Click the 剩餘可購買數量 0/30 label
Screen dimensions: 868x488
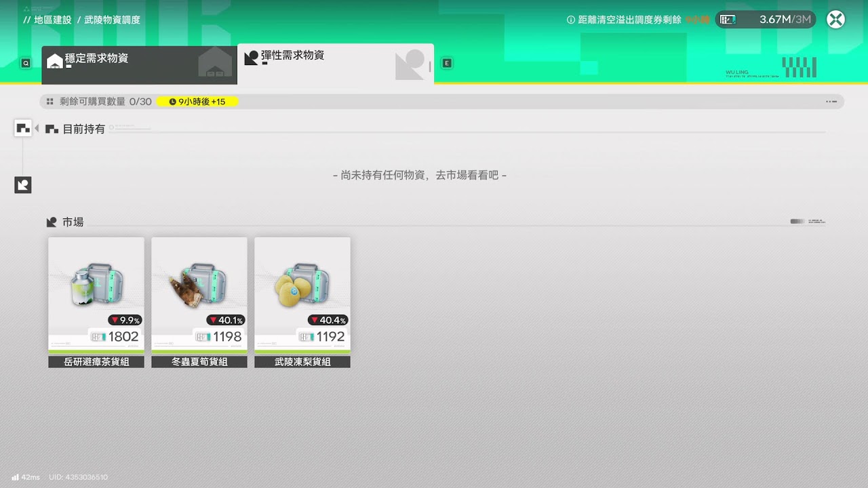tap(106, 102)
